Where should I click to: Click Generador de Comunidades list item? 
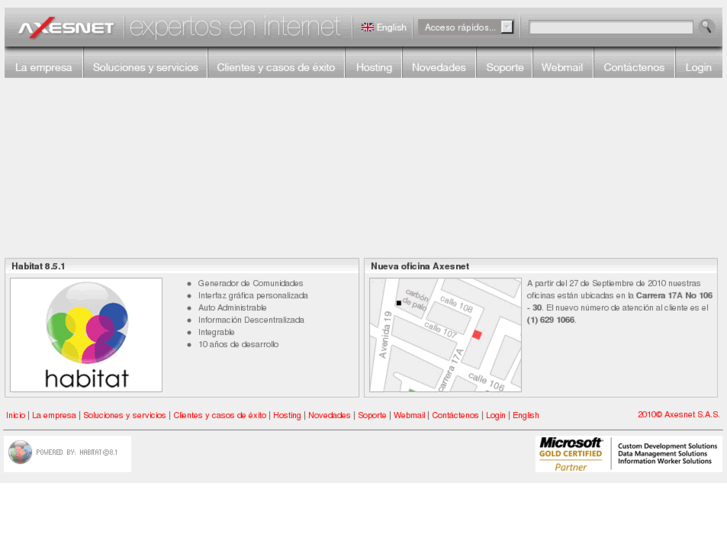(x=250, y=283)
